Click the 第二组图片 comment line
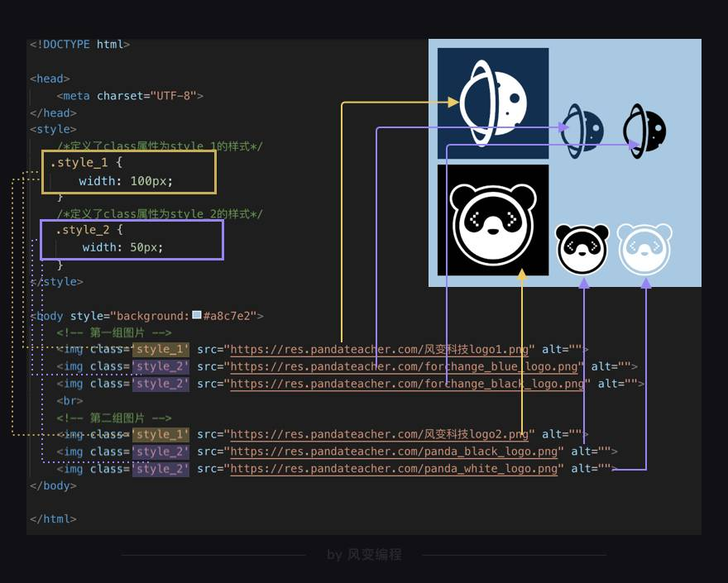Viewport: 728px width, 583px height. click(114, 418)
